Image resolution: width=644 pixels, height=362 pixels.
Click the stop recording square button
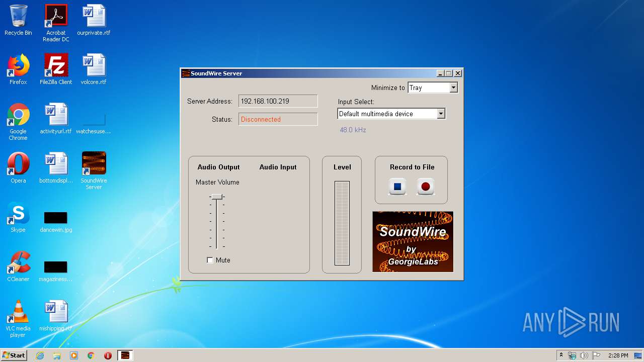[397, 187]
